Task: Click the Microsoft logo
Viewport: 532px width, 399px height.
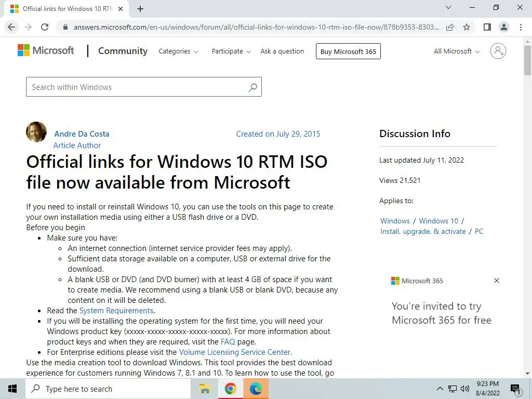Action: point(46,50)
